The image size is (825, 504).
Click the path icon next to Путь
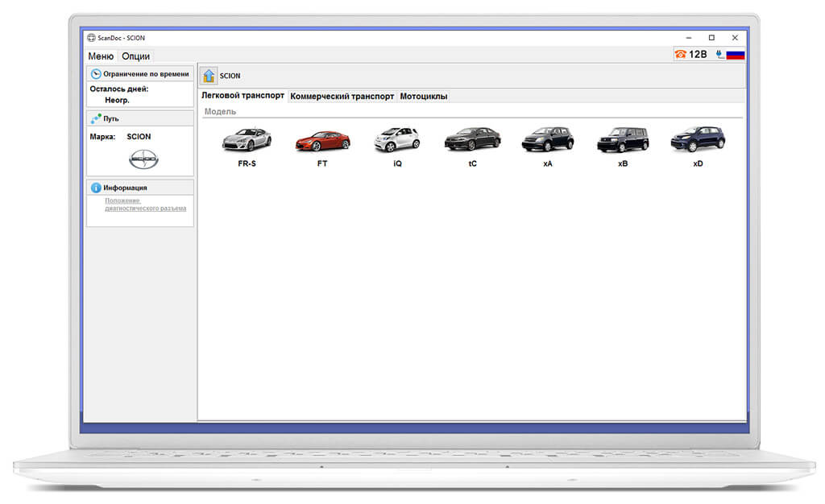click(96, 119)
